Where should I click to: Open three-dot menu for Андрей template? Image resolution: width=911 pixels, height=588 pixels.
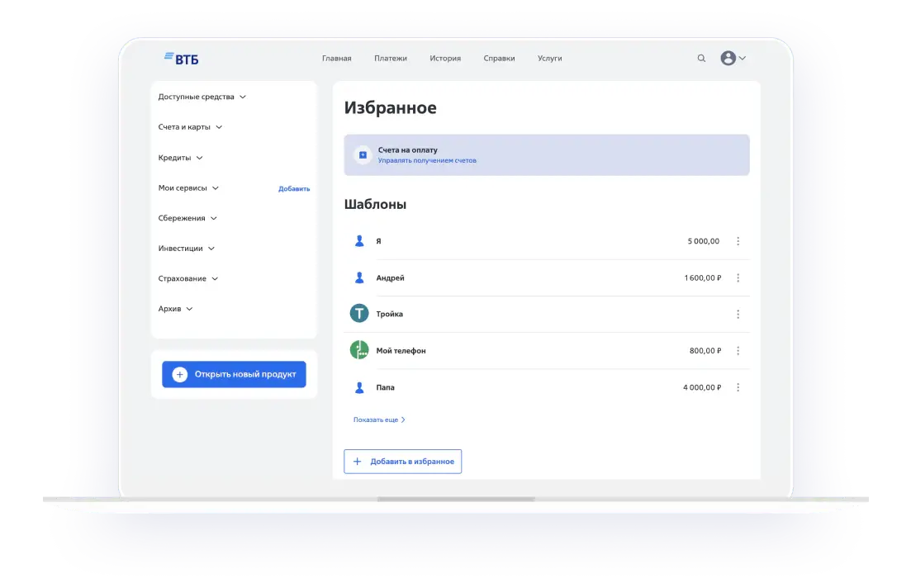pyautogui.click(x=738, y=278)
